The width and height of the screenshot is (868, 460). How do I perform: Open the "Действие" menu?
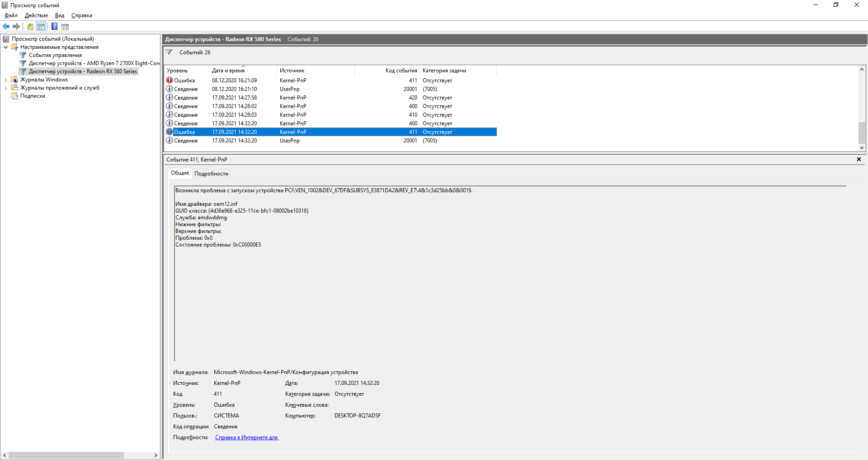36,15
